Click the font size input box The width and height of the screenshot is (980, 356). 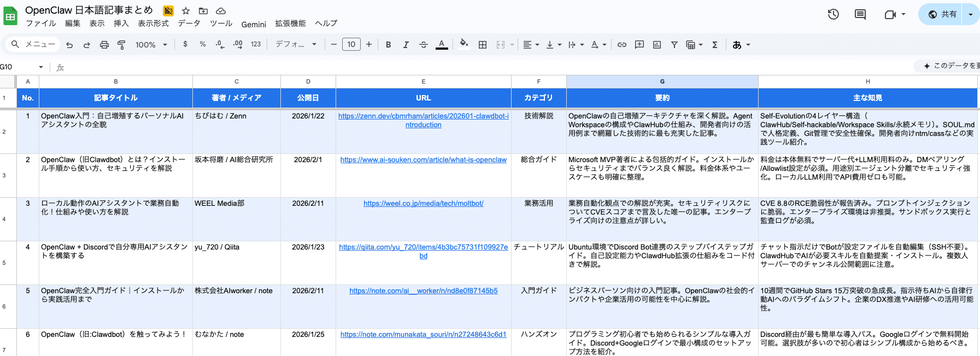[351, 45]
